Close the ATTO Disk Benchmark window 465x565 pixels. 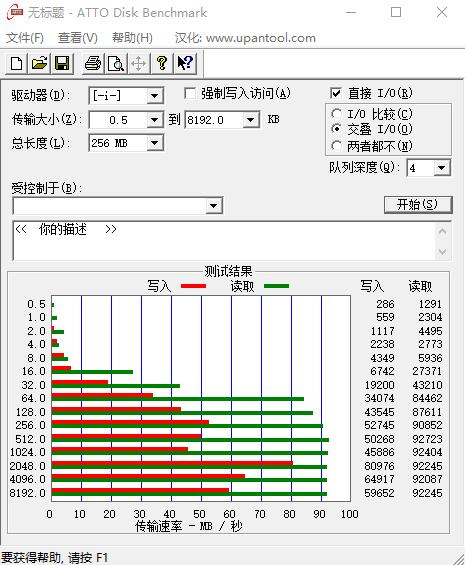pyautogui.click(x=442, y=13)
